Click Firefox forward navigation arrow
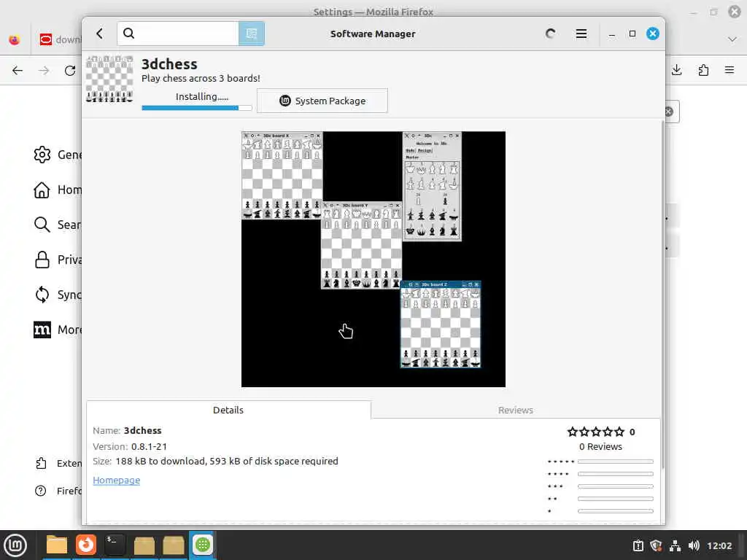This screenshot has height=560, width=747. (x=44, y=71)
